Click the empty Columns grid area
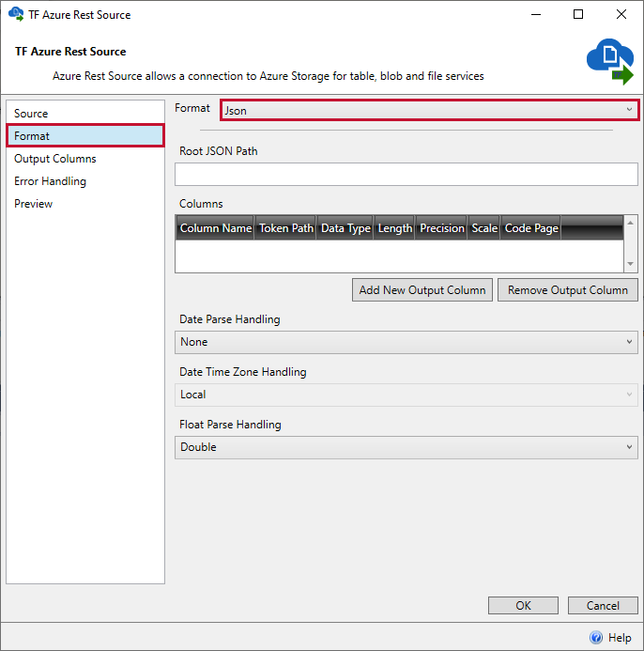 [399, 256]
